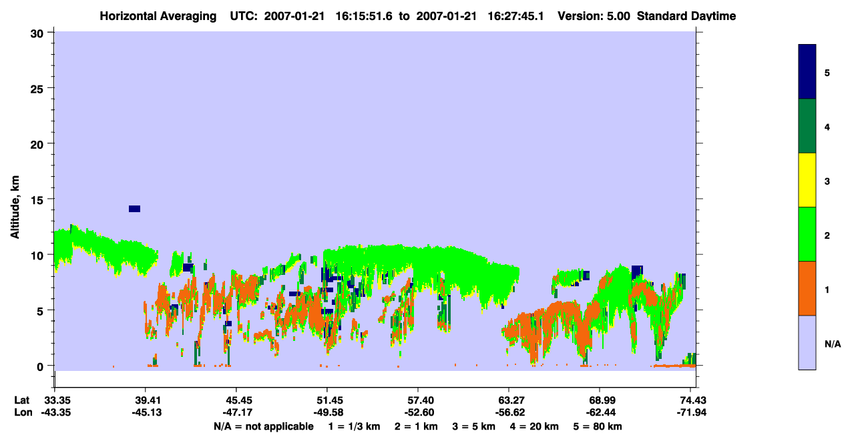Click the 25 km altitude tick label

pyautogui.click(x=39, y=88)
